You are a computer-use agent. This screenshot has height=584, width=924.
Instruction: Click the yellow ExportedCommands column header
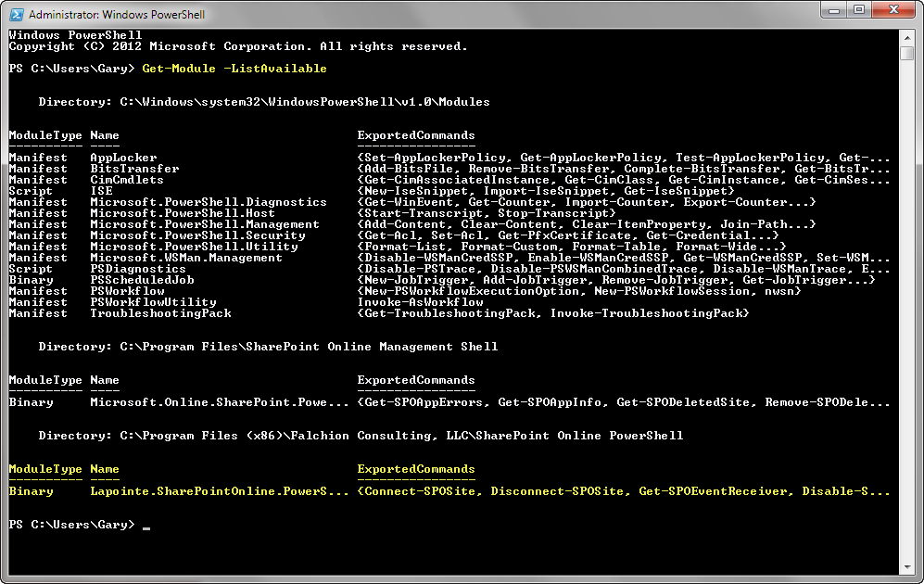(x=416, y=469)
